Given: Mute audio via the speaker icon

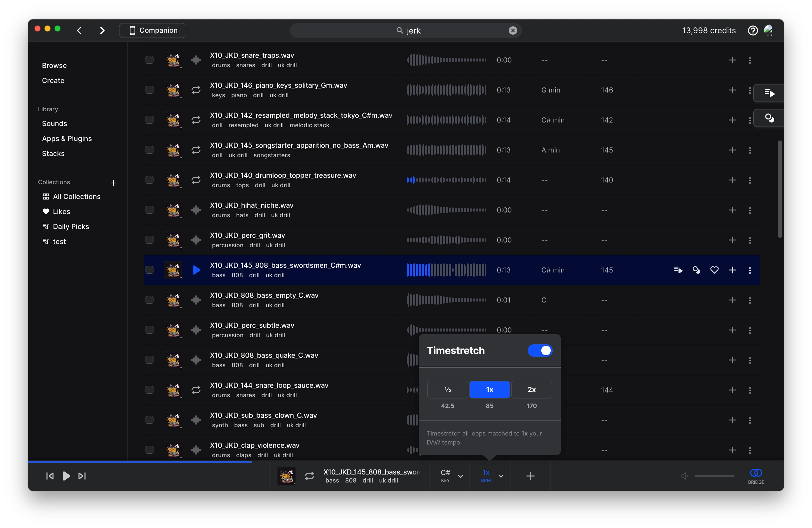Looking at the screenshot, I should pyautogui.click(x=684, y=476).
